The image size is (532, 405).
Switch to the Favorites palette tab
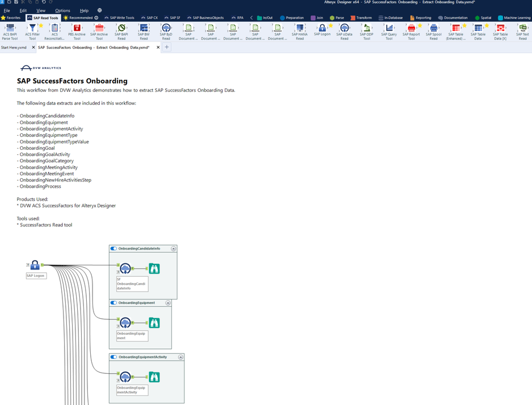click(11, 18)
